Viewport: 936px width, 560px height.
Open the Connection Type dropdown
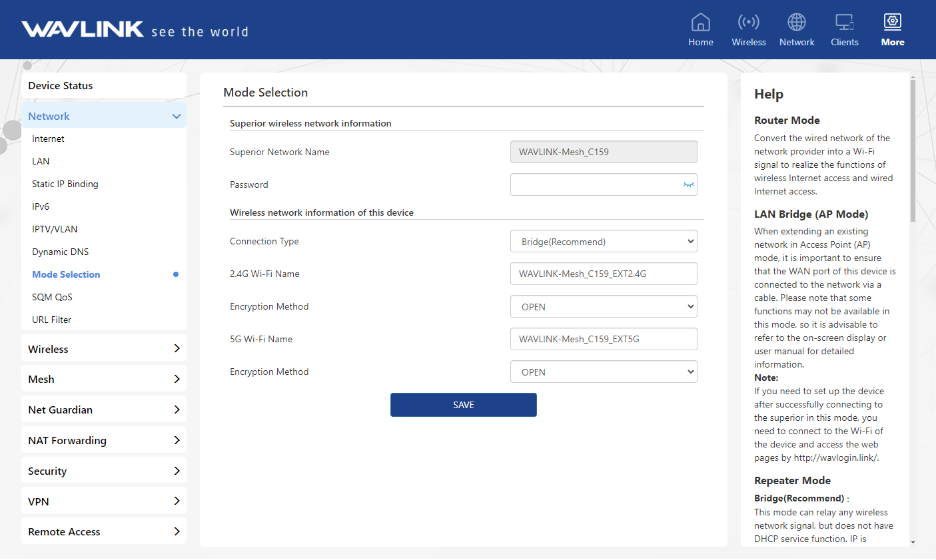[x=603, y=242]
